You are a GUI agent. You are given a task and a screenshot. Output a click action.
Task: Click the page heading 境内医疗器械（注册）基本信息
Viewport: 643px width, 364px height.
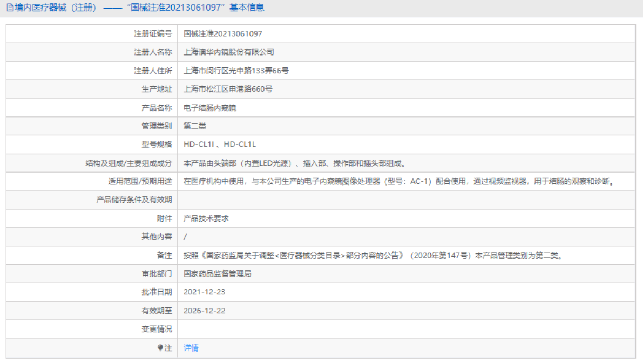(x=139, y=8)
